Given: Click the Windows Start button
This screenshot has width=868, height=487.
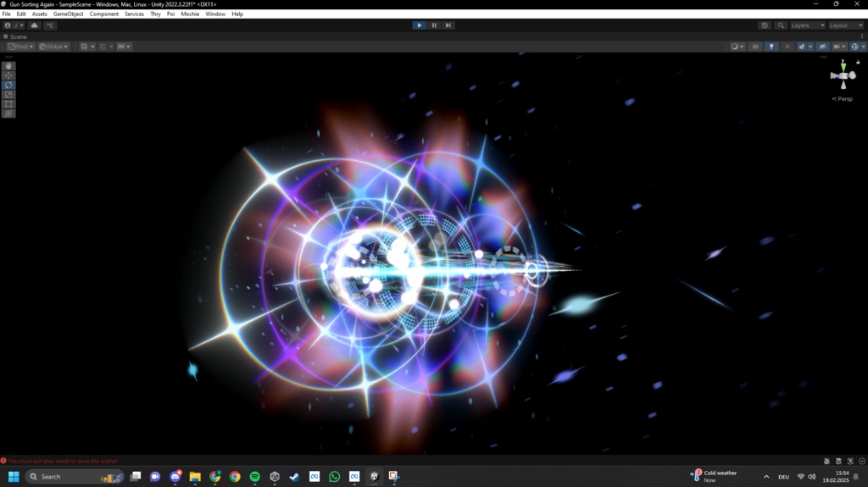Looking at the screenshot, I should 14,477.
